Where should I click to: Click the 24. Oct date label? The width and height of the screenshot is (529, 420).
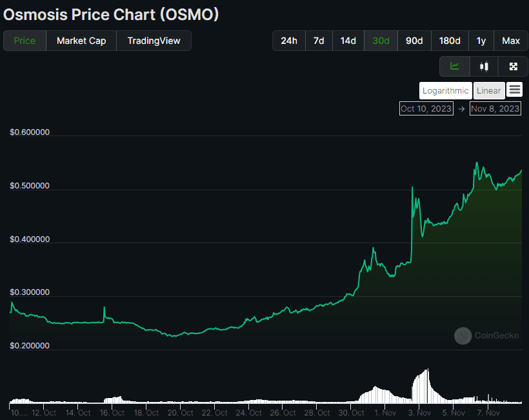pyautogui.click(x=248, y=413)
